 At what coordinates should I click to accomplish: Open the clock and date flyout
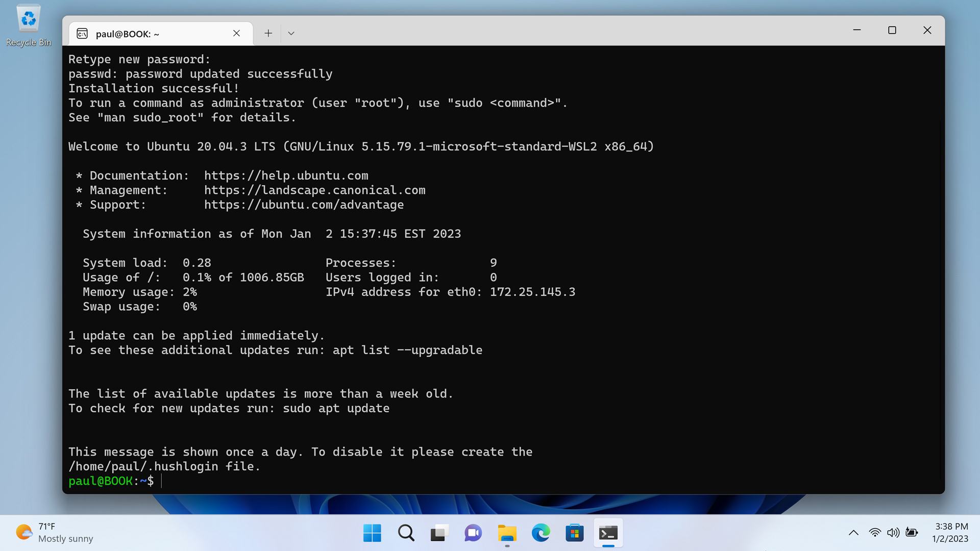pyautogui.click(x=951, y=533)
